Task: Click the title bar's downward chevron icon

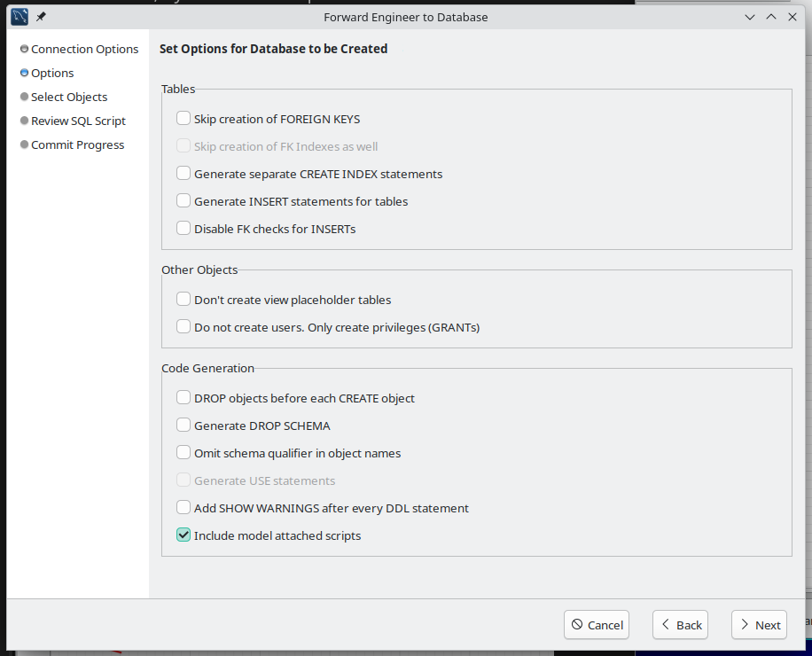Action: pos(750,17)
